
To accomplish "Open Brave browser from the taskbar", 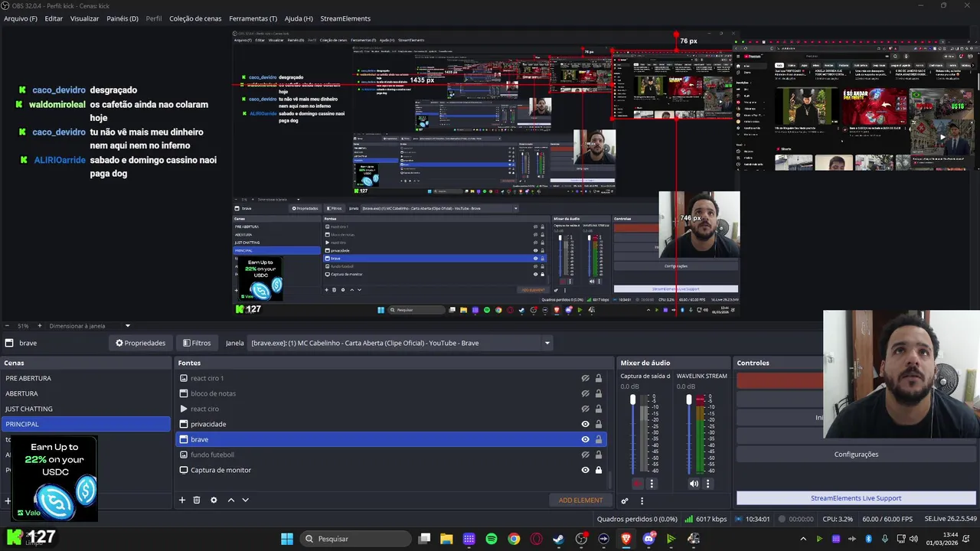I will click(x=626, y=539).
